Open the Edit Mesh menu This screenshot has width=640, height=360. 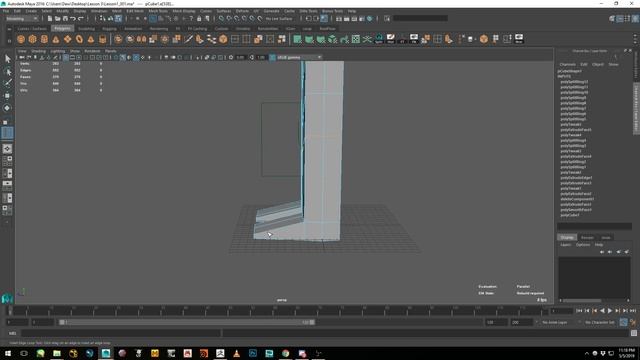(135, 11)
